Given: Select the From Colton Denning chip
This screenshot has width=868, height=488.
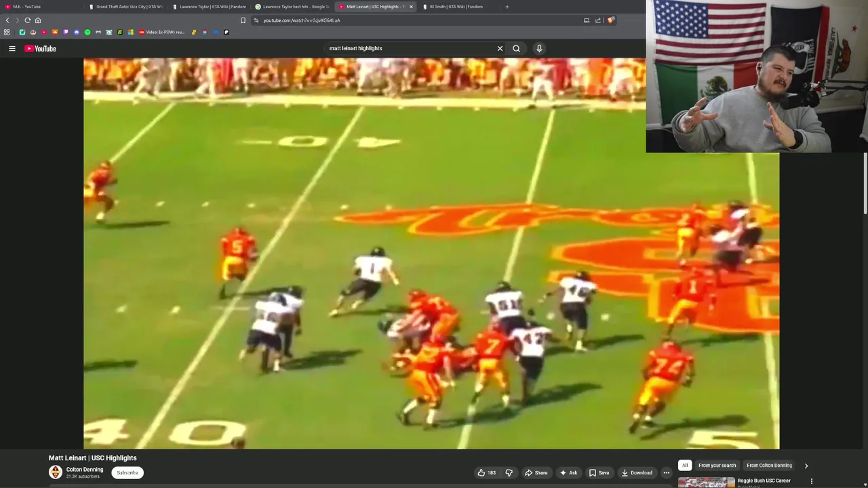Looking at the screenshot, I should click(769, 466).
